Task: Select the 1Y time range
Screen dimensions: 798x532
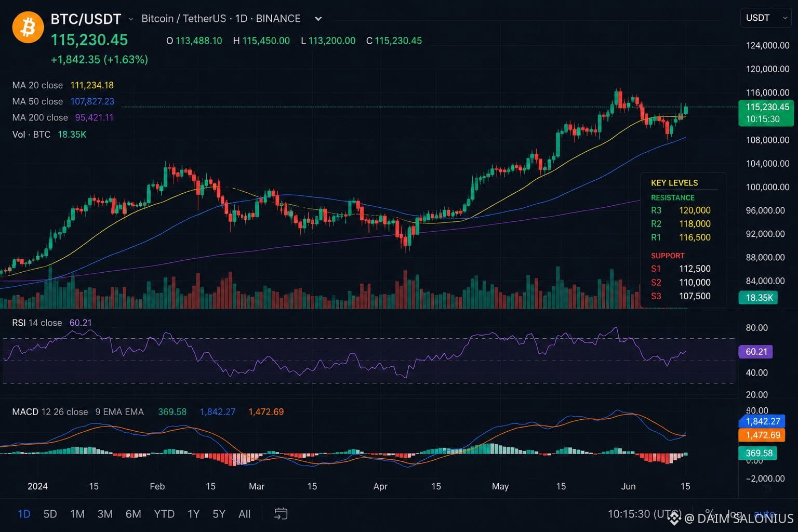Action: pyautogui.click(x=193, y=514)
